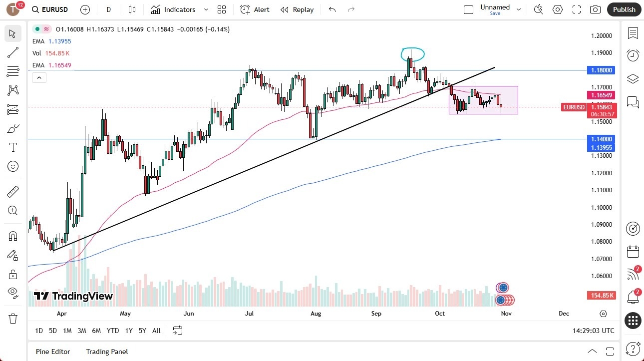Collapse the chart legend with the arrow
Screen dimensions: 644x361
pos(39,77)
